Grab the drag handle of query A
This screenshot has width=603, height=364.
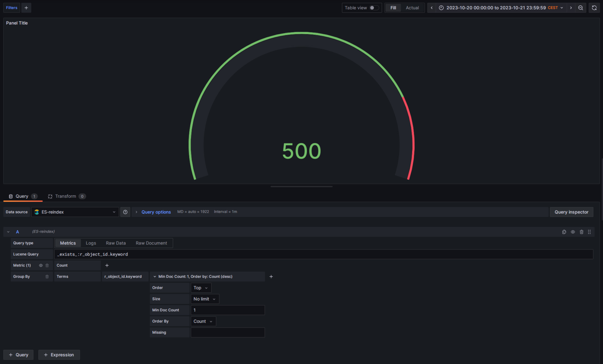[590, 232]
